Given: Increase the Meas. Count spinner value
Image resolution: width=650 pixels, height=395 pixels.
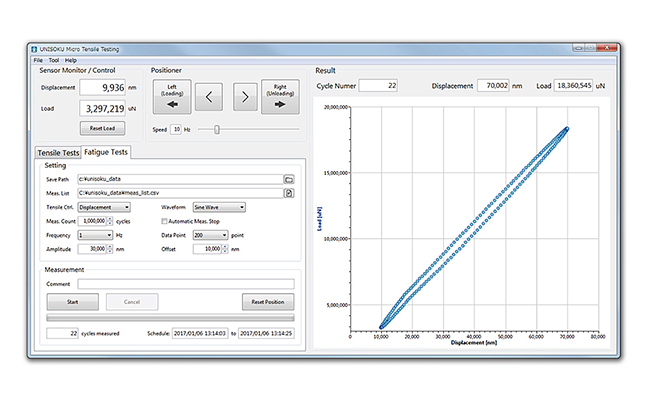Looking at the screenshot, I should tap(110, 219).
